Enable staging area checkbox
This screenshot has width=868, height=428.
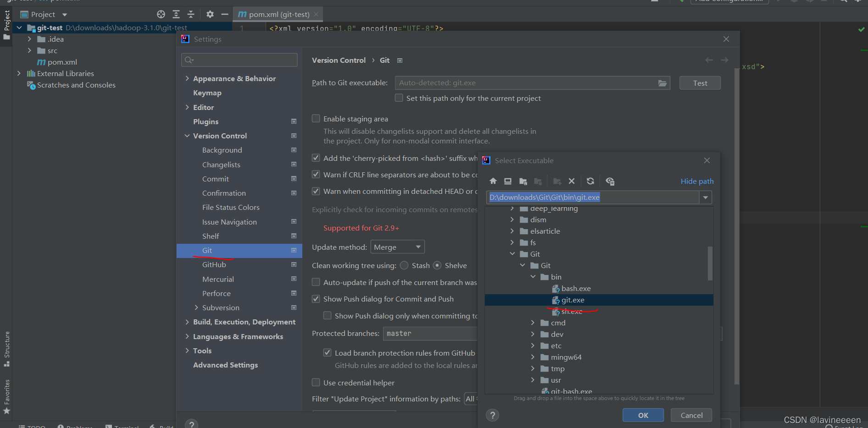coord(316,119)
